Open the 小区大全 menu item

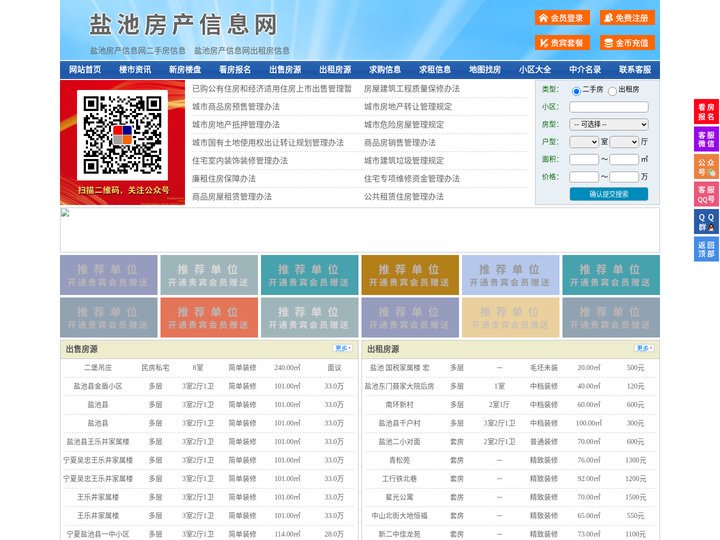(535, 70)
